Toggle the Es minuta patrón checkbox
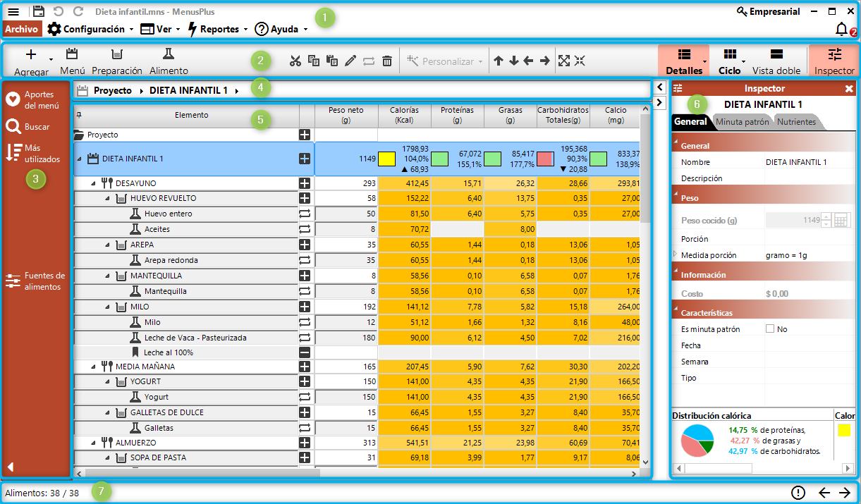This screenshot has width=861, height=504. pos(770,329)
